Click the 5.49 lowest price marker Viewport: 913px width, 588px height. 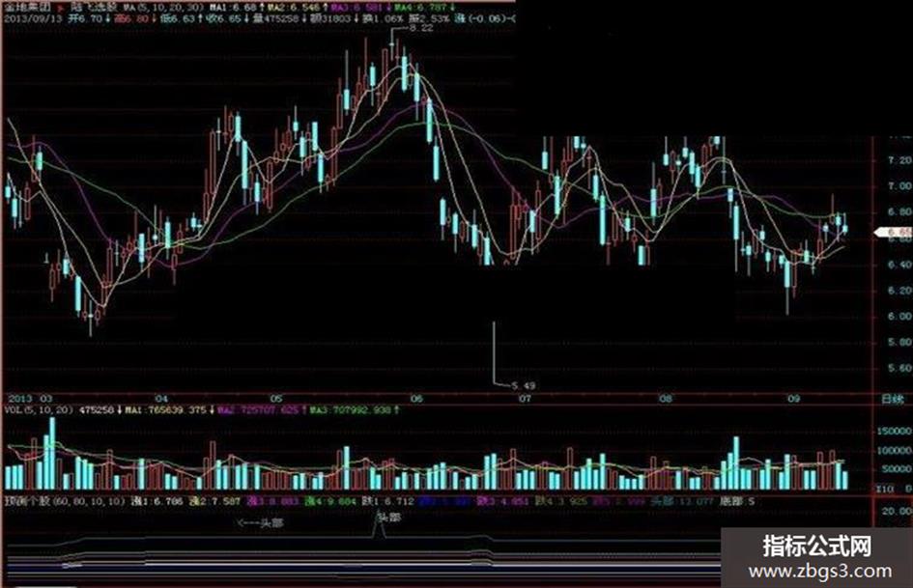(x=524, y=385)
